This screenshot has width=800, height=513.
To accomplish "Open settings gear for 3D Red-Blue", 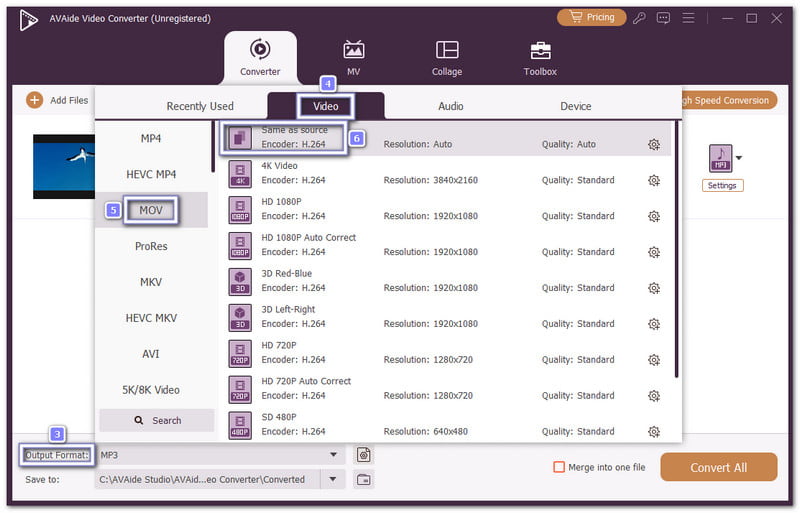I will [654, 288].
